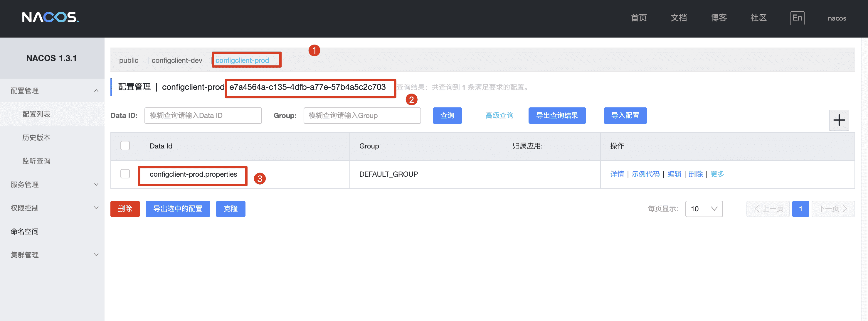Click the NACOS logo
The height and width of the screenshot is (321, 868).
[50, 17]
